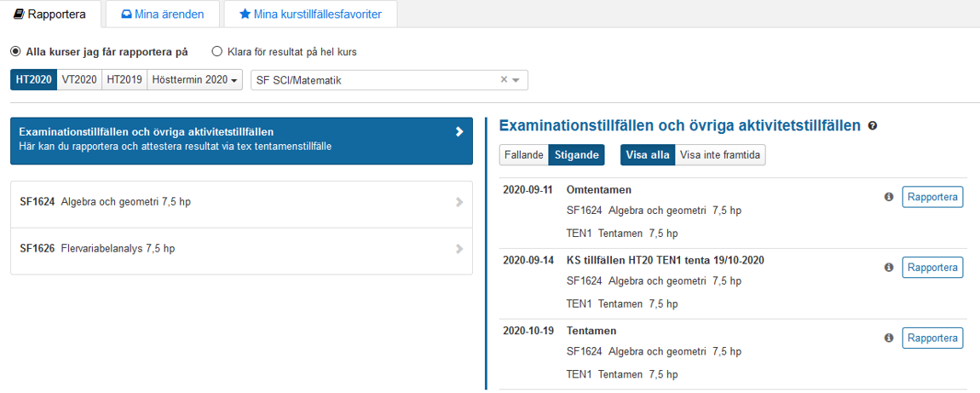Select 'Klara för resultat på hel kurs' radio
The height and width of the screenshot is (393, 980).
point(216,52)
